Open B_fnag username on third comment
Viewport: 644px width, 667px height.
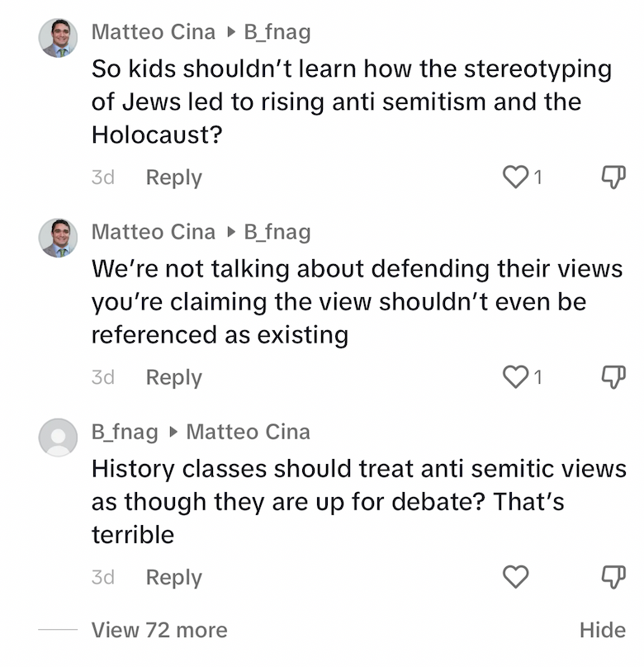124,432
